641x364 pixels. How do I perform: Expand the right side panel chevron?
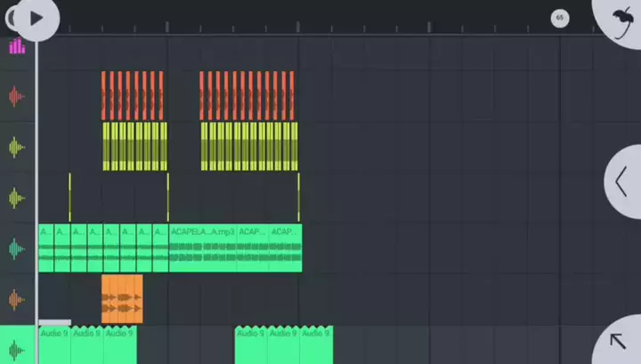(x=622, y=182)
